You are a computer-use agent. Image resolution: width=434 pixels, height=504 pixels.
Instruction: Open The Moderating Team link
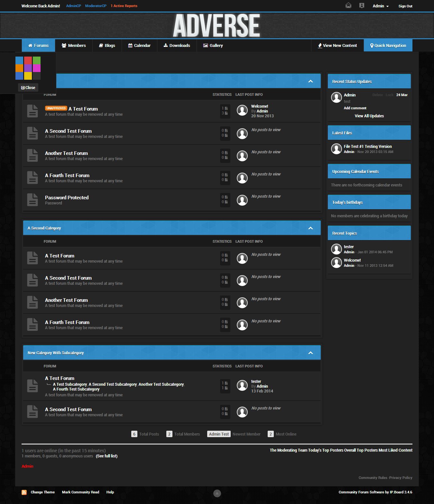click(x=288, y=450)
